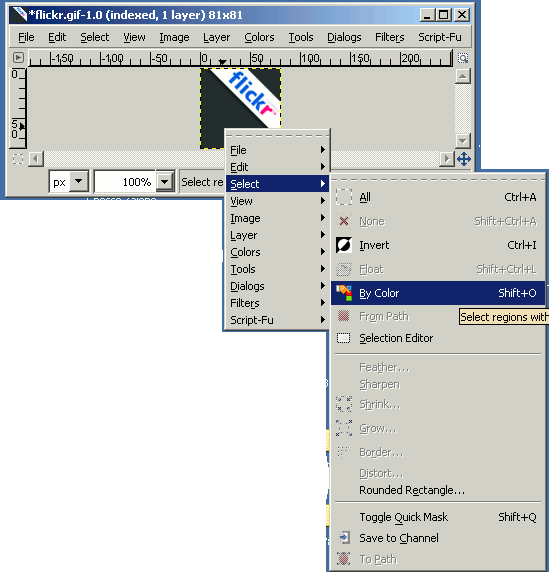Choose All with Ctrl+A in Select submenu
Image resolution: width=549 pixels, height=572 pixels.
coord(438,197)
